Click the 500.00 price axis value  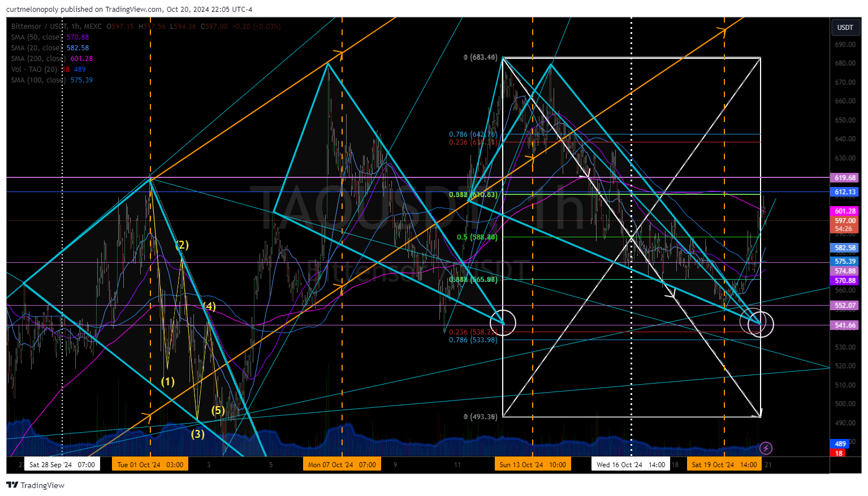(x=845, y=404)
